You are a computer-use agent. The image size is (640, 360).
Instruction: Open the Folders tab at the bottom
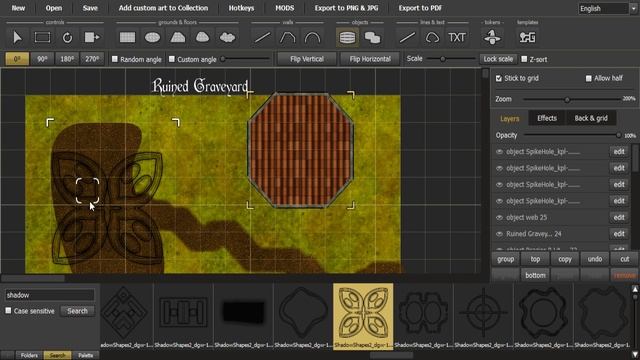pos(29,356)
